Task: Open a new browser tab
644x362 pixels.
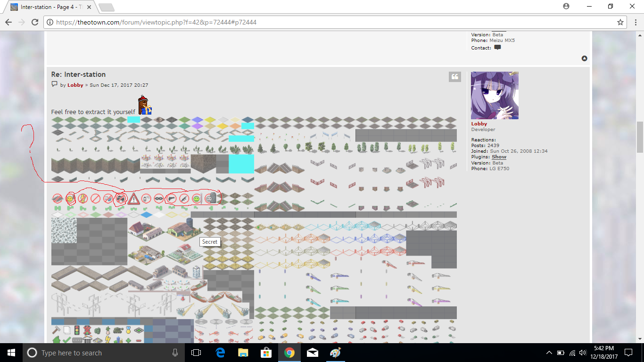Action: [107, 7]
